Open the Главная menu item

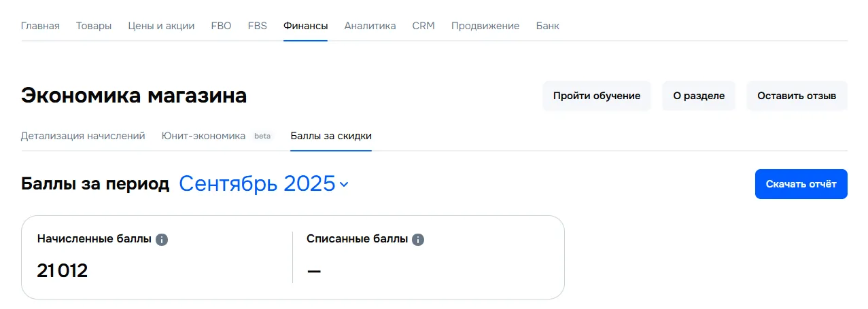coord(40,26)
